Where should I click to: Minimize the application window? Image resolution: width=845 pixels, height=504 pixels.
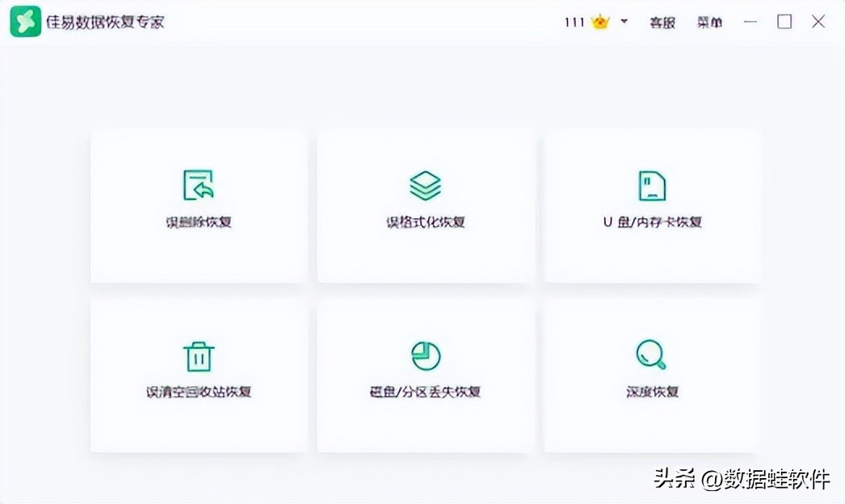[750, 22]
